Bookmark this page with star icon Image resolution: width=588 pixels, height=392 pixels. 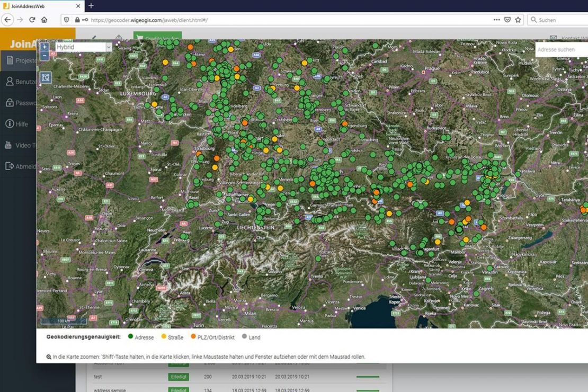point(518,20)
